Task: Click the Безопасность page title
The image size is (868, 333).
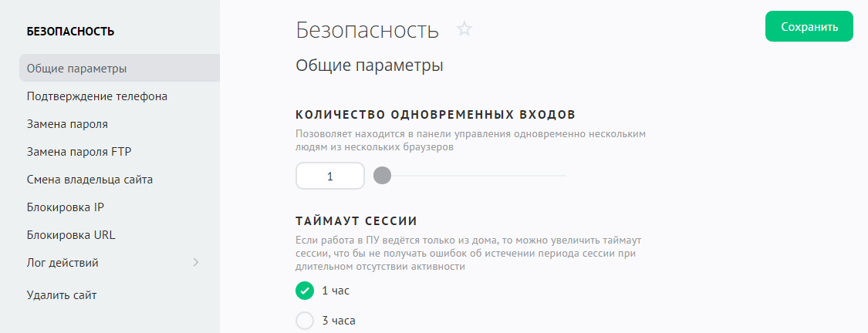Action: (x=367, y=30)
